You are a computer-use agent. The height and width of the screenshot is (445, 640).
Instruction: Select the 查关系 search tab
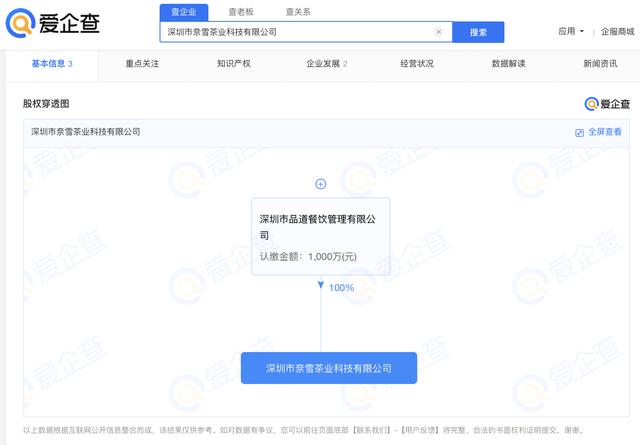pyautogui.click(x=298, y=12)
